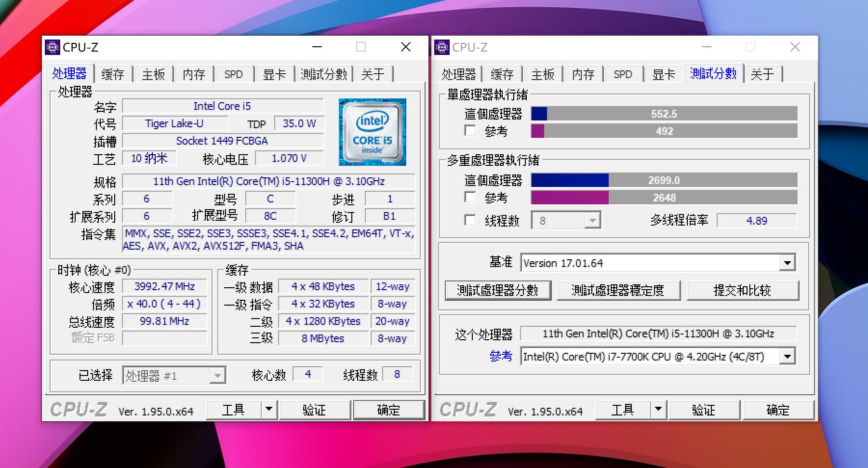Expand the 工具 arrow in left window
This screenshot has width=868, height=468.
[269, 410]
